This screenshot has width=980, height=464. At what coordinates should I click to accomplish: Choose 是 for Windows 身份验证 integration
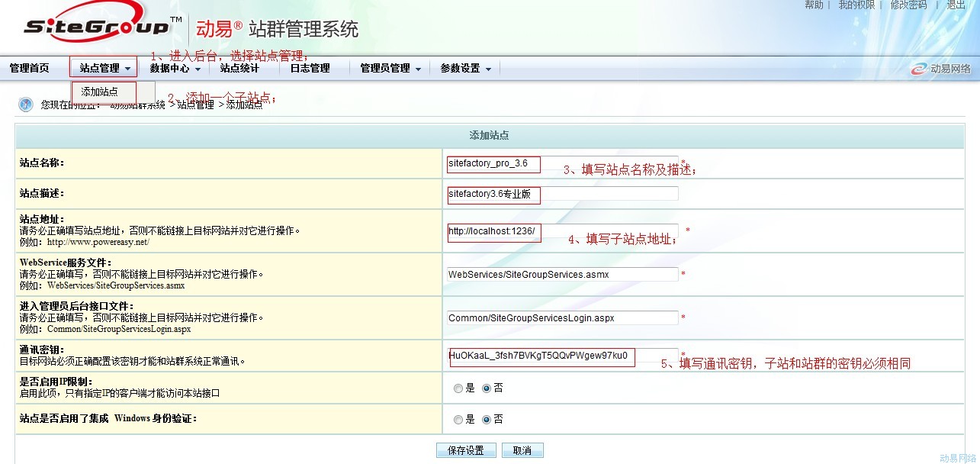click(458, 420)
